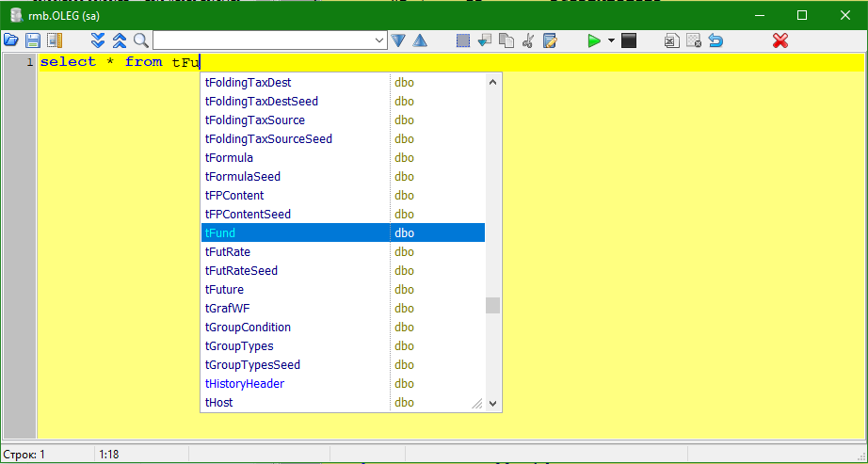Open the search text combo box dropdown
The height and width of the screenshot is (464, 868).
point(380,40)
